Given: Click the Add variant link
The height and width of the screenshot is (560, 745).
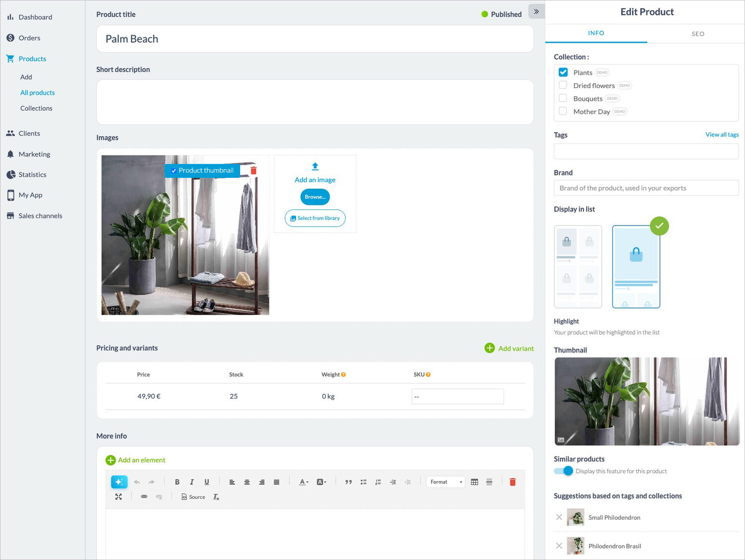Looking at the screenshot, I should pyautogui.click(x=510, y=349).
